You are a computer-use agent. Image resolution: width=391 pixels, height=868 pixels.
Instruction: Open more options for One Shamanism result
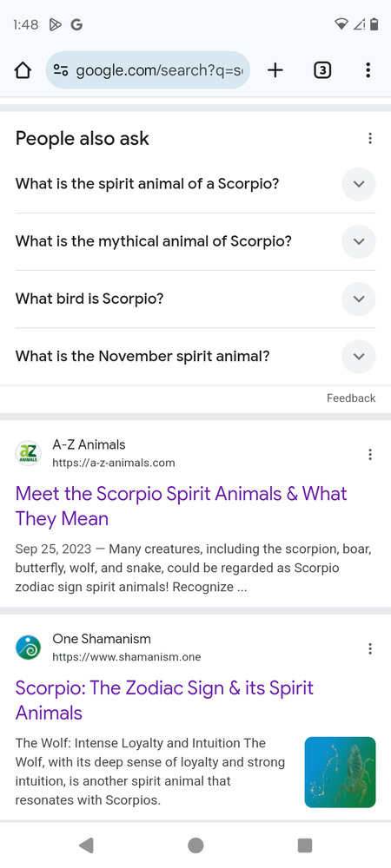(370, 648)
